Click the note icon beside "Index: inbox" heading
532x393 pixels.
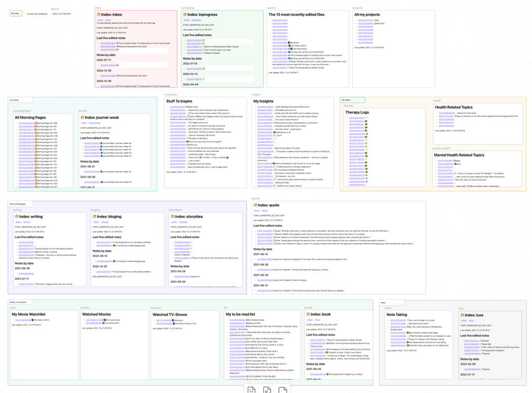tap(99, 15)
